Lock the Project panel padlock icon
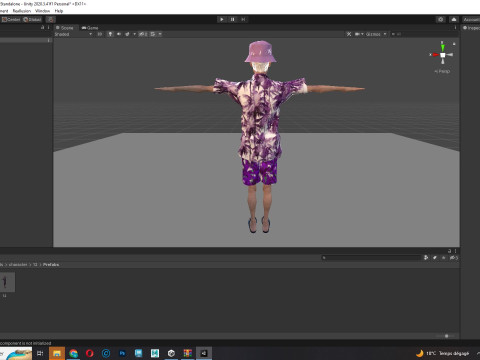The width and height of the screenshot is (480, 360). pos(449,251)
